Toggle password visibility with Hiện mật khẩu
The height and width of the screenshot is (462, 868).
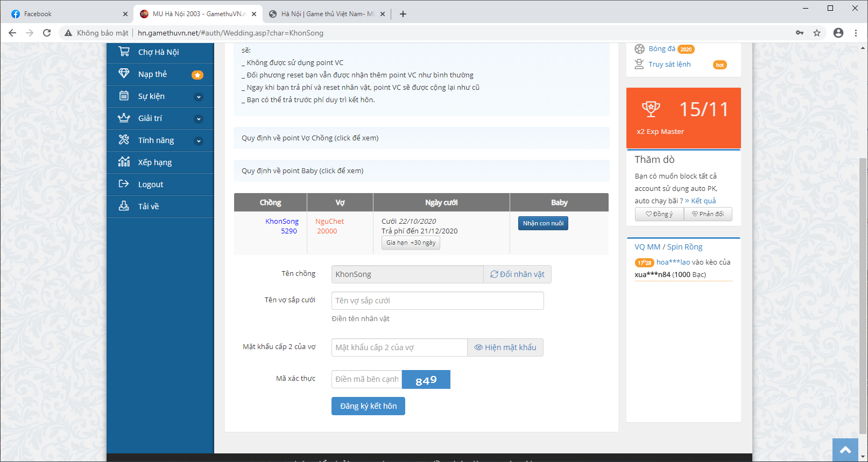505,347
